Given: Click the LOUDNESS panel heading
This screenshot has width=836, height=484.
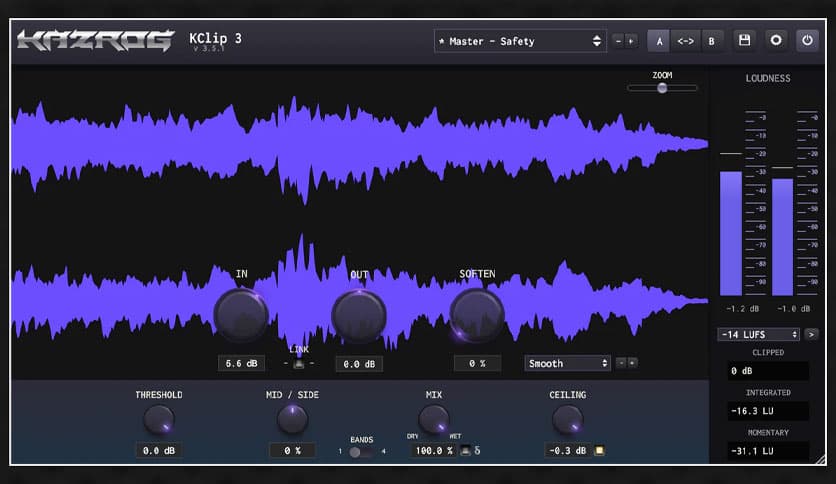Looking at the screenshot, I should (768, 78).
